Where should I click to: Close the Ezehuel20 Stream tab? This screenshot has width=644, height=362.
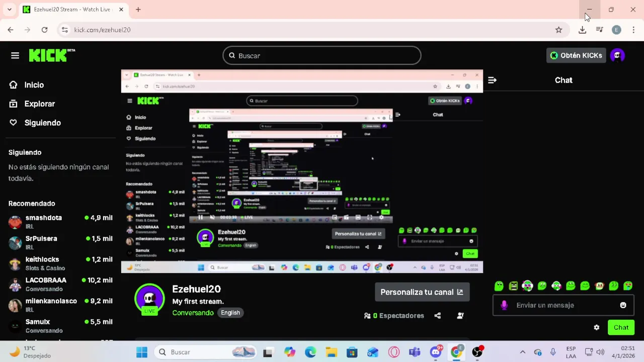click(x=121, y=10)
